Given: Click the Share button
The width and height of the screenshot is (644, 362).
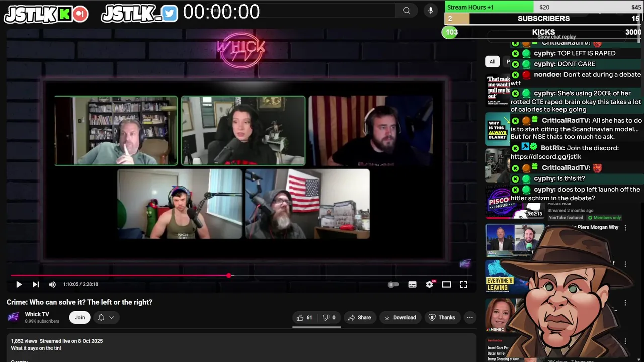Looking at the screenshot, I should (359, 318).
